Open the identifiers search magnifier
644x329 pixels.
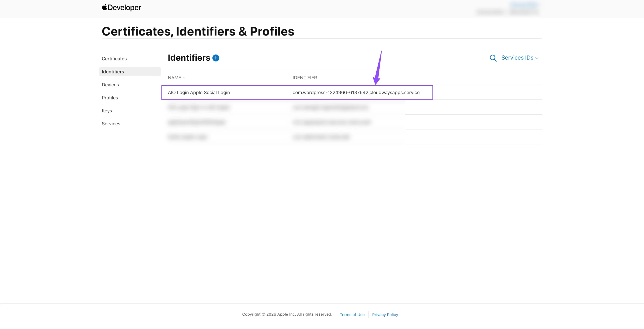493,58
